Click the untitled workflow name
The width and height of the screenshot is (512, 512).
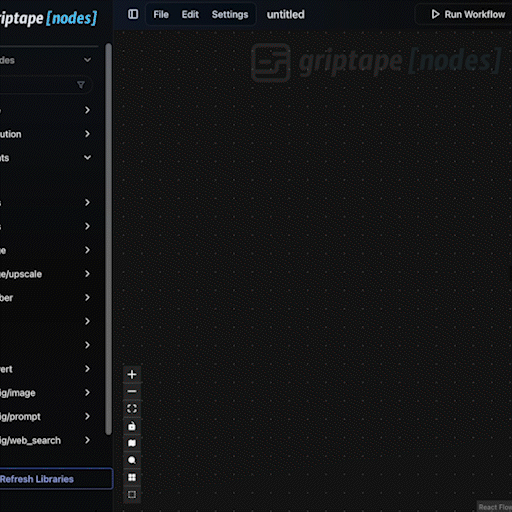[x=286, y=14]
